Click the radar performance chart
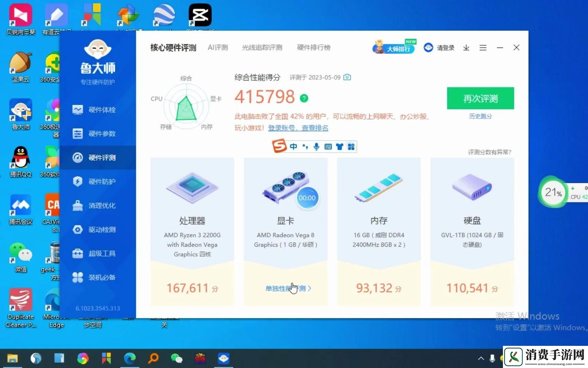588x368 pixels. click(x=186, y=106)
